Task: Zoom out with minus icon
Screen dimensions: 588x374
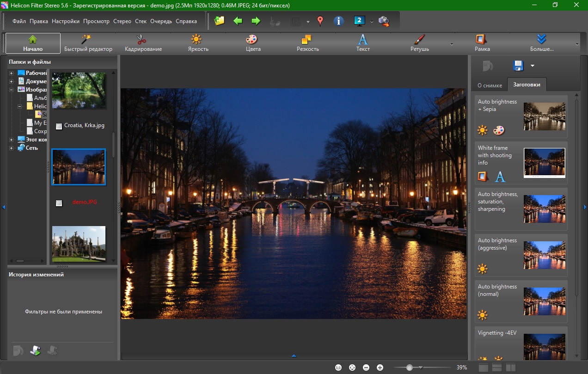Action: point(366,368)
